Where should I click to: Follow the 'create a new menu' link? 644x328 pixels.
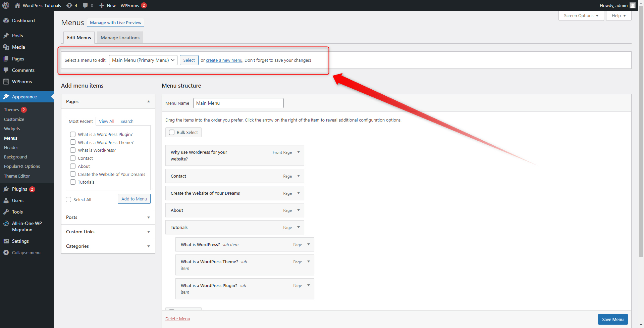click(224, 60)
